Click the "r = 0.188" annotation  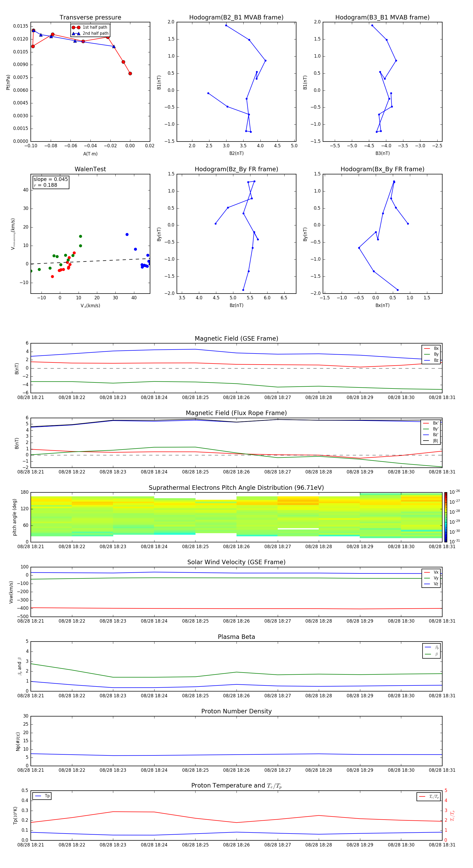click(46, 185)
